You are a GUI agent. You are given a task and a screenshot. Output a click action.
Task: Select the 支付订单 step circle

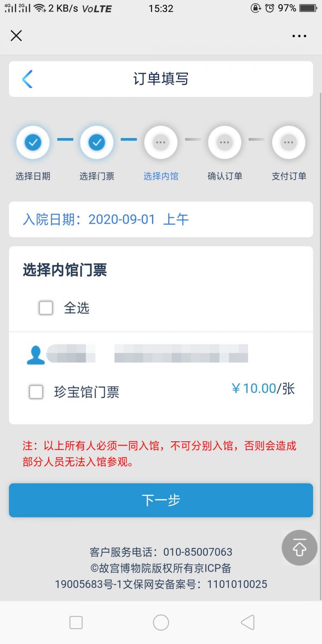click(288, 142)
